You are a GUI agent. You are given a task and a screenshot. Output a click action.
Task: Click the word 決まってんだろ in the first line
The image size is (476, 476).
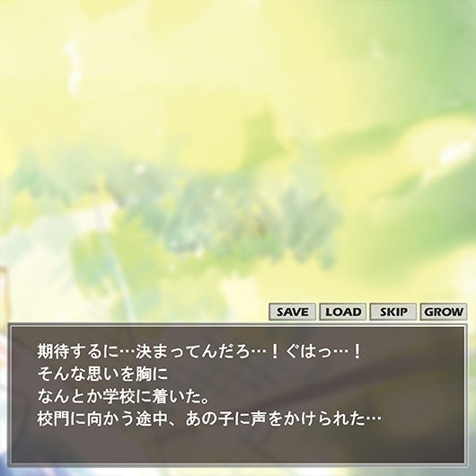[x=192, y=351]
